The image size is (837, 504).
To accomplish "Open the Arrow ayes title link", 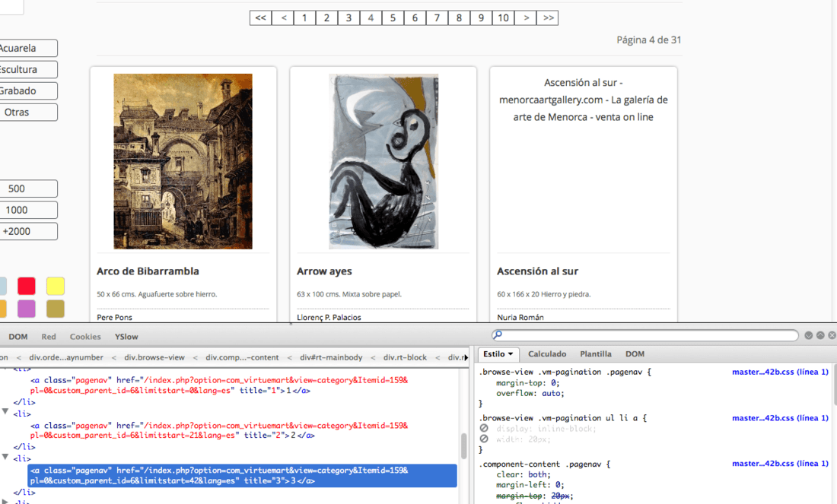I will (324, 271).
